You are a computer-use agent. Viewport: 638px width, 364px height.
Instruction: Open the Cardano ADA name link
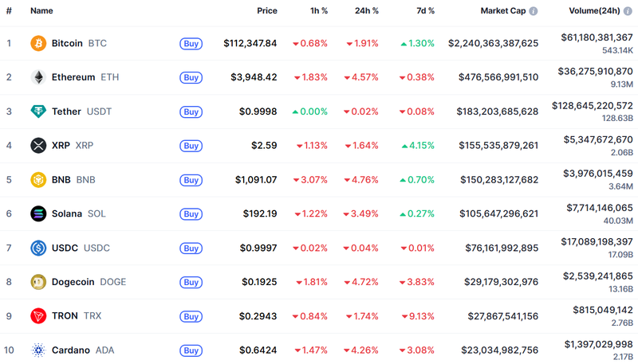[71, 350]
